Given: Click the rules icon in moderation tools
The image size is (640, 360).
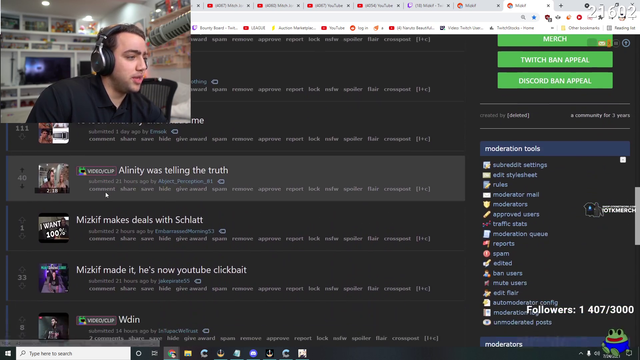Looking at the screenshot, I should (487, 184).
